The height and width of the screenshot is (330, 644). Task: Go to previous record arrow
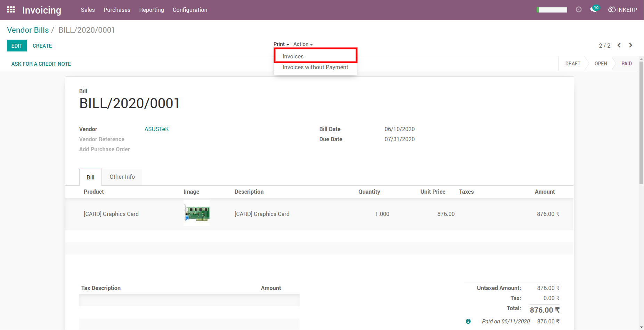[619, 46]
